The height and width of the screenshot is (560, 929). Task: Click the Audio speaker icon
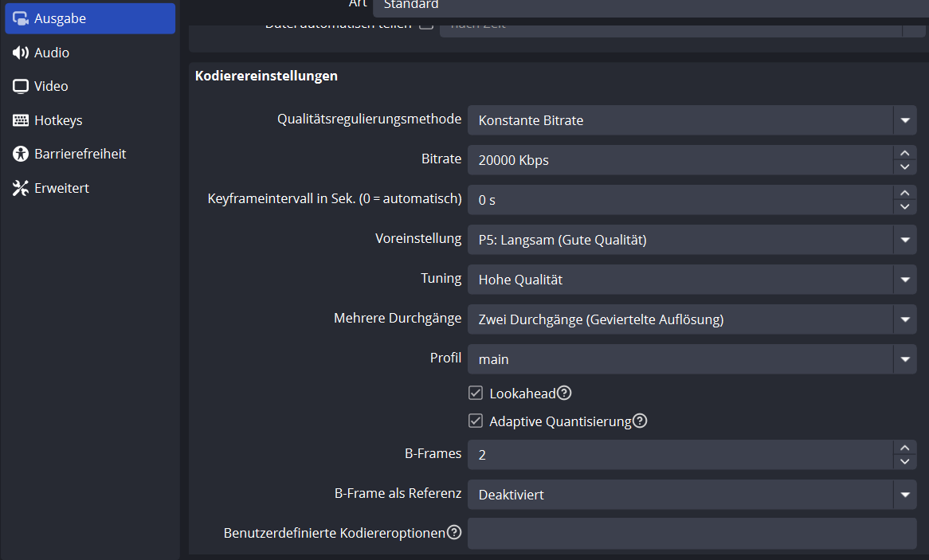21,53
